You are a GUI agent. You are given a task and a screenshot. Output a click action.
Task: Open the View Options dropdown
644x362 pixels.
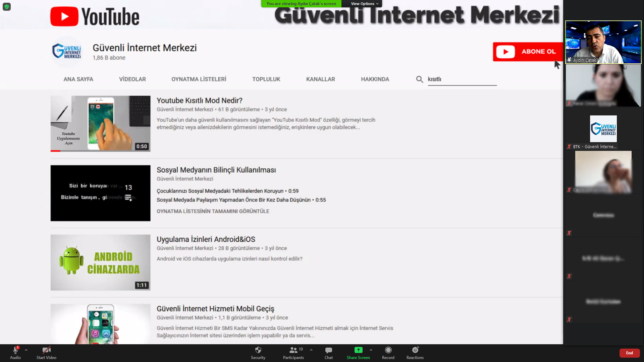click(x=364, y=4)
